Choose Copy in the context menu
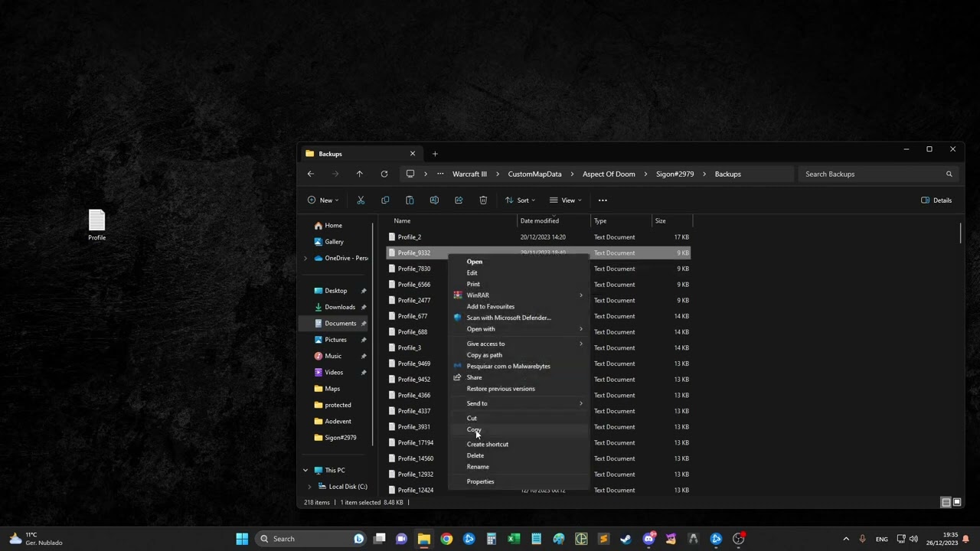 [518, 429]
